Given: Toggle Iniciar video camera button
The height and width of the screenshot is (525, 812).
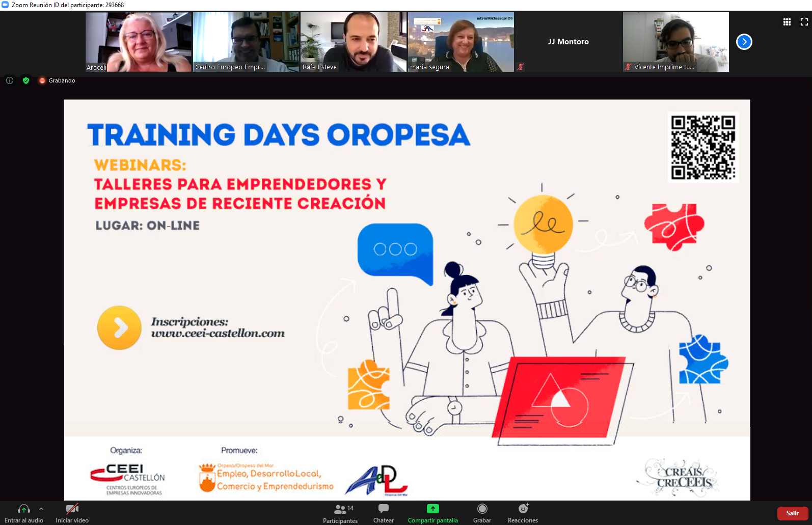Looking at the screenshot, I should click(x=72, y=513).
